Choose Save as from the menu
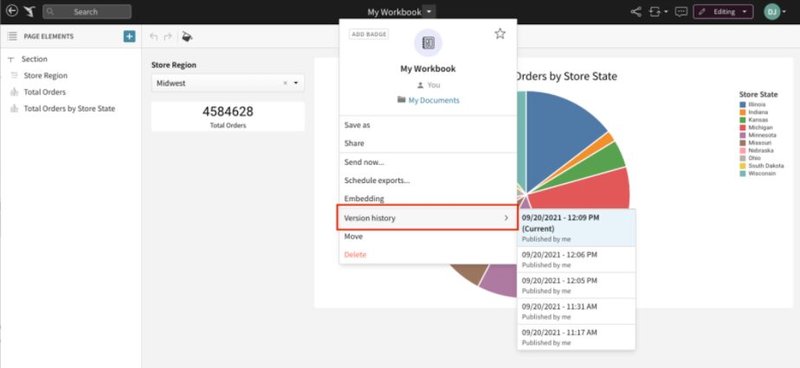The width and height of the screenshot is (800, 368). tap(428, 125)
